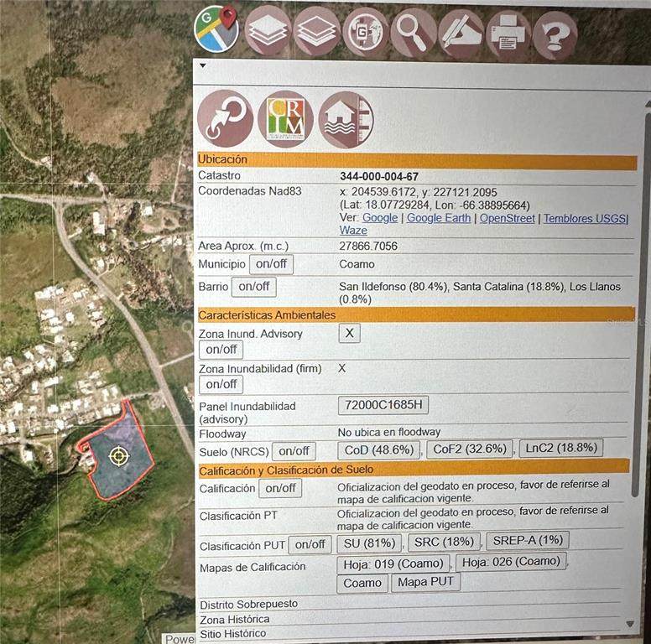Toggle Zona Inund. Advisory on/off

tap(221, 350)
